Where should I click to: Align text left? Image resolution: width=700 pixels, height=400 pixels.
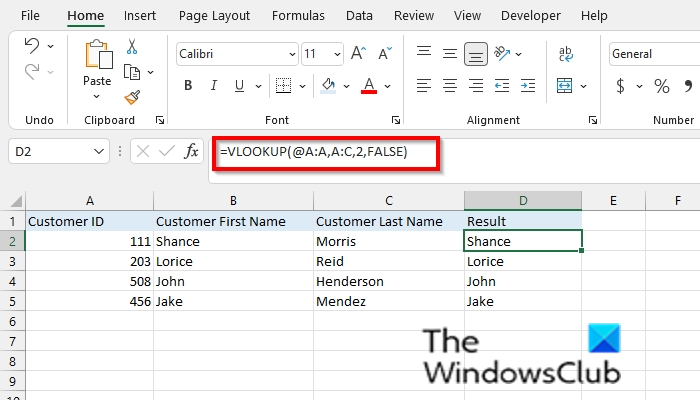tap(424, 85)
